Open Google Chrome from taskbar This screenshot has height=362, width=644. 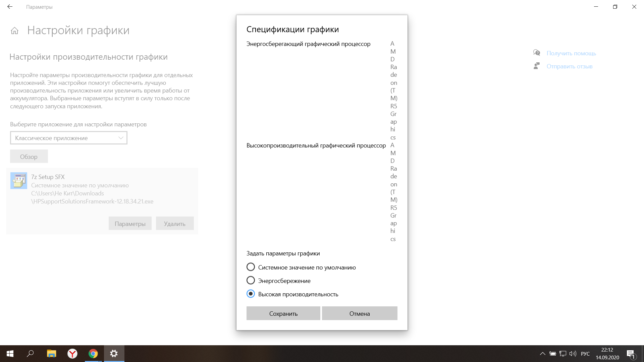coord(93,354)
